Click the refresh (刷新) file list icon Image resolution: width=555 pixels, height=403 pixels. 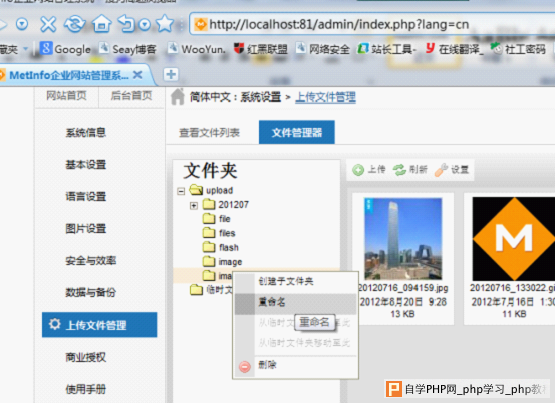[x=399, y=170]
